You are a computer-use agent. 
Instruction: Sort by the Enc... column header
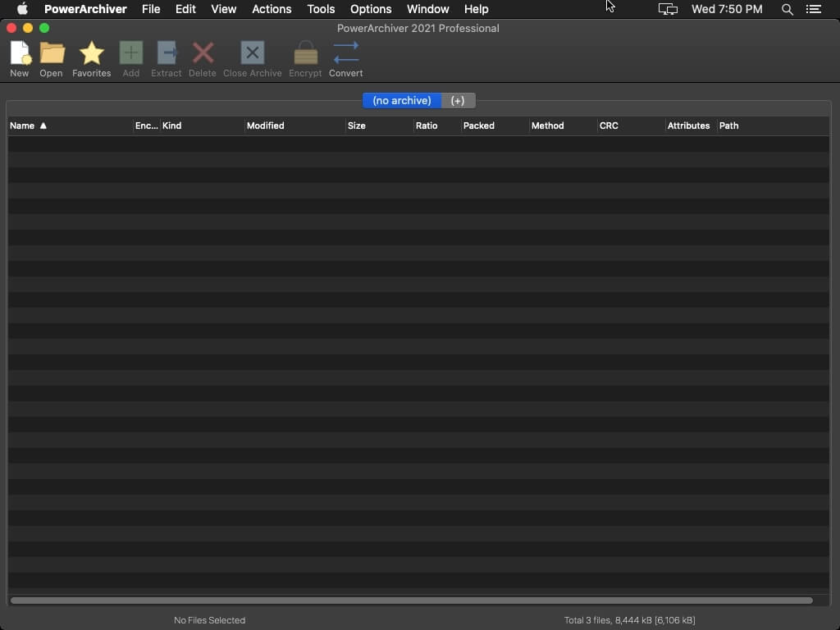[x=146, y=126]
